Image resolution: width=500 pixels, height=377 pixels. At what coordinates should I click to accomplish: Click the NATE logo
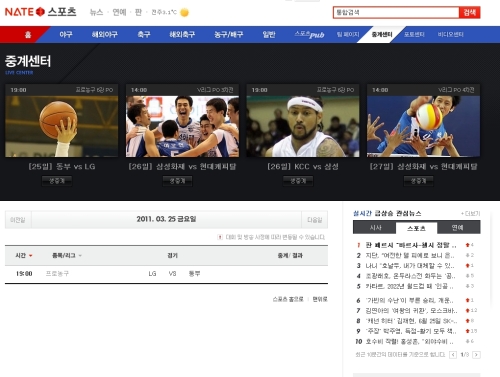tap(25, 12)
